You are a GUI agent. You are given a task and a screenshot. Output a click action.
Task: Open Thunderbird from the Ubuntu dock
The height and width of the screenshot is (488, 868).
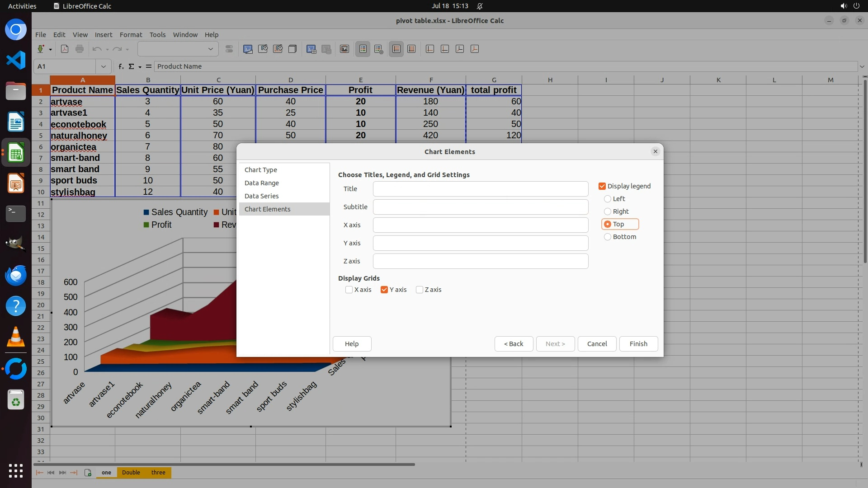[x=16, y=275]
